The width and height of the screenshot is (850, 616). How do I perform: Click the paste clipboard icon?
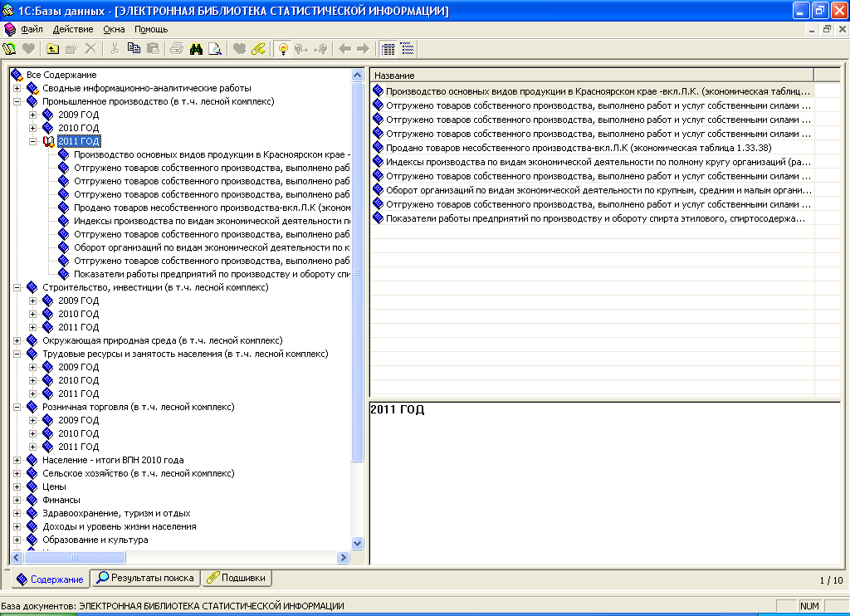coord(154,49)
